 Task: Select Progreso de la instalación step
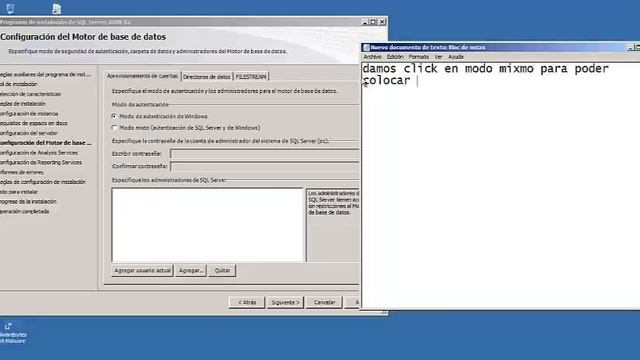[28, 202]
